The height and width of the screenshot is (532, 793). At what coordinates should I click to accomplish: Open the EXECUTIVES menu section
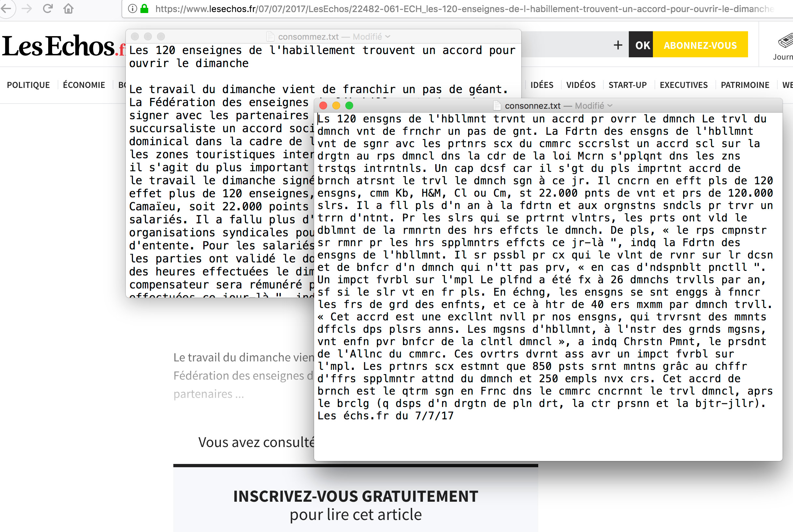[684, 85]
